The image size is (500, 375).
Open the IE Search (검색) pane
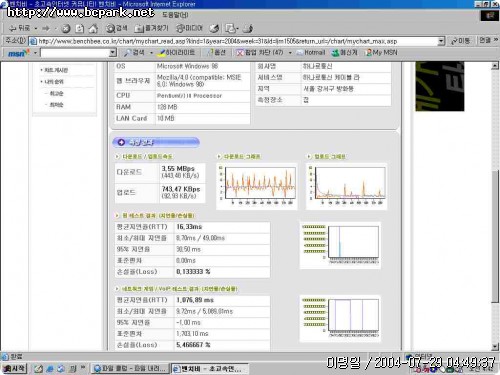[x=116, y=28]
